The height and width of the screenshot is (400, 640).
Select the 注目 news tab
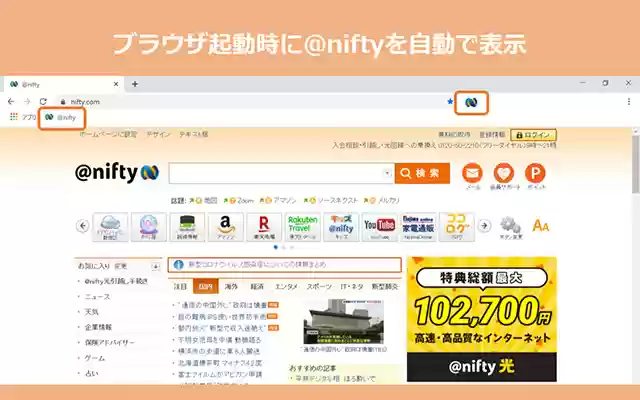coord(180,287)
